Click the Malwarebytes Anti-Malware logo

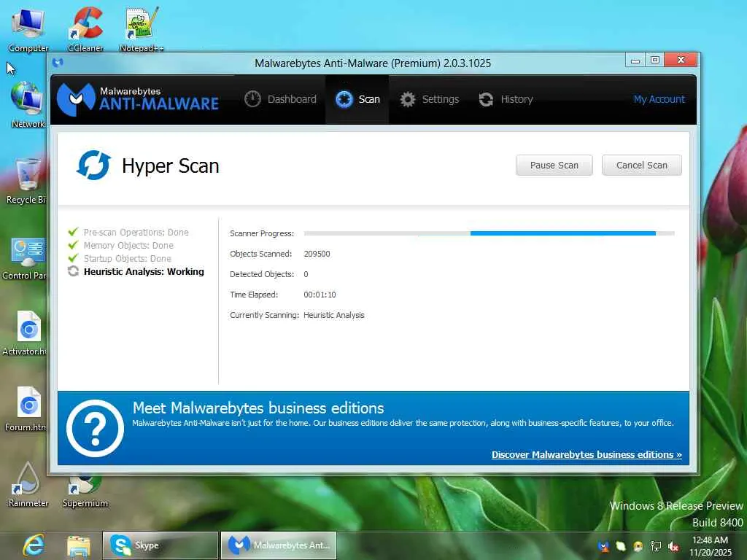[138, 99]
